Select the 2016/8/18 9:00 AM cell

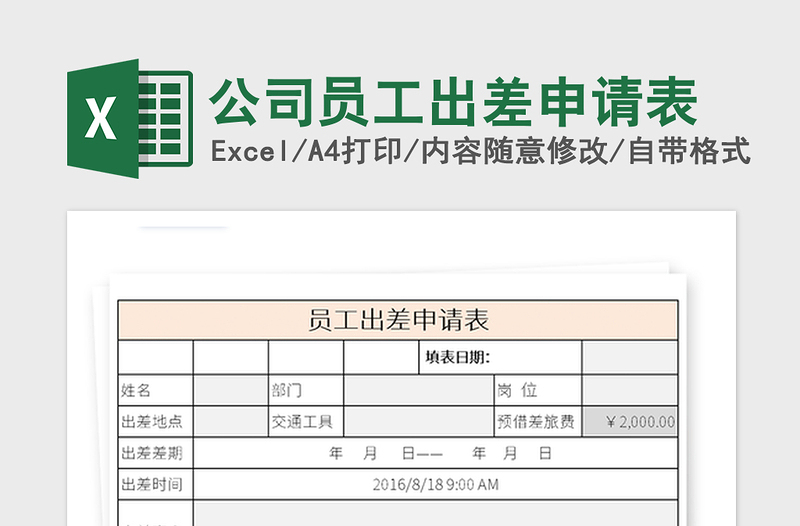(436, 485)
